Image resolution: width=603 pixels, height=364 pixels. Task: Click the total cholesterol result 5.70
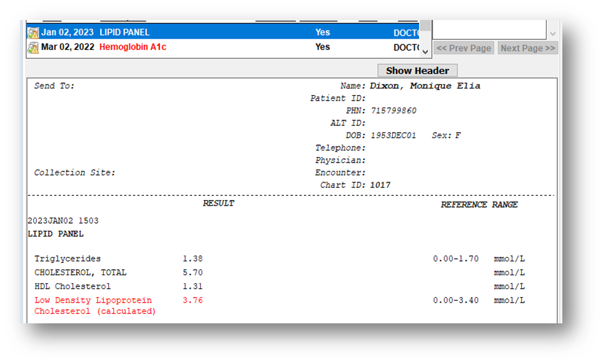pos(193,273)
